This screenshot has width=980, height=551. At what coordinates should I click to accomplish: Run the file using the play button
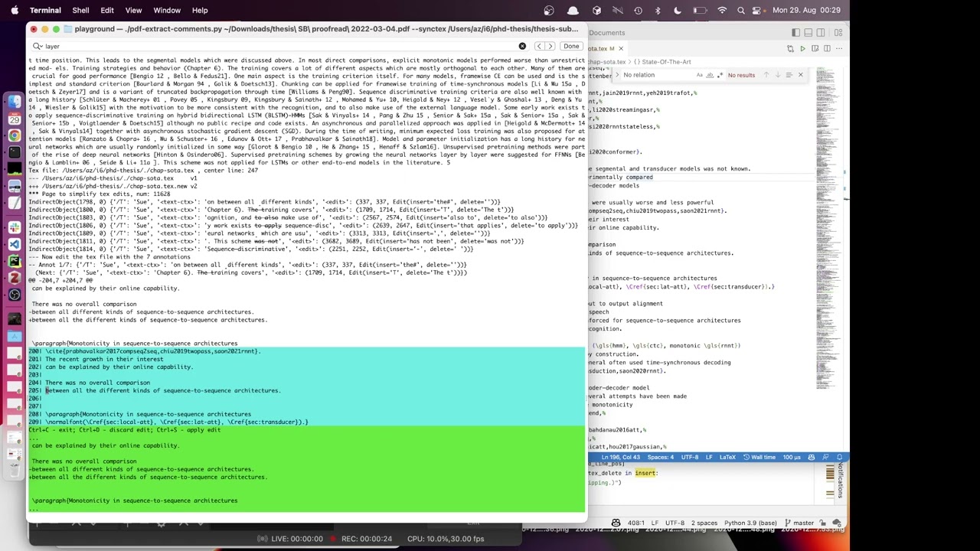click(802, 48)
